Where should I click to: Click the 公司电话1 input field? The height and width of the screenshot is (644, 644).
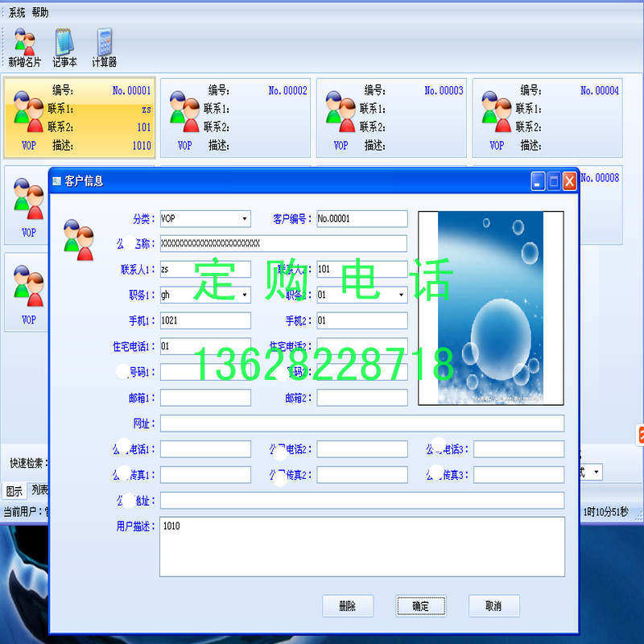205,449
